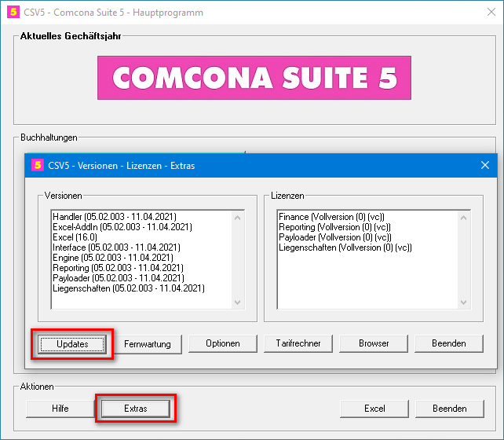Select 'Reporting (Vollversion (0) (vc))' license

pos(334,227)
